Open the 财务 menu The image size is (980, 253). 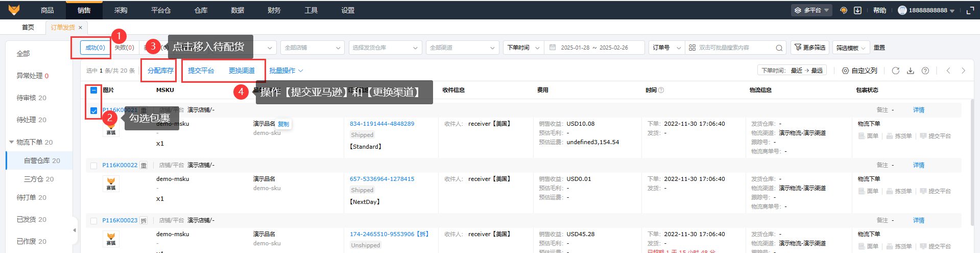pyautogui.click(x=274, y=10)
